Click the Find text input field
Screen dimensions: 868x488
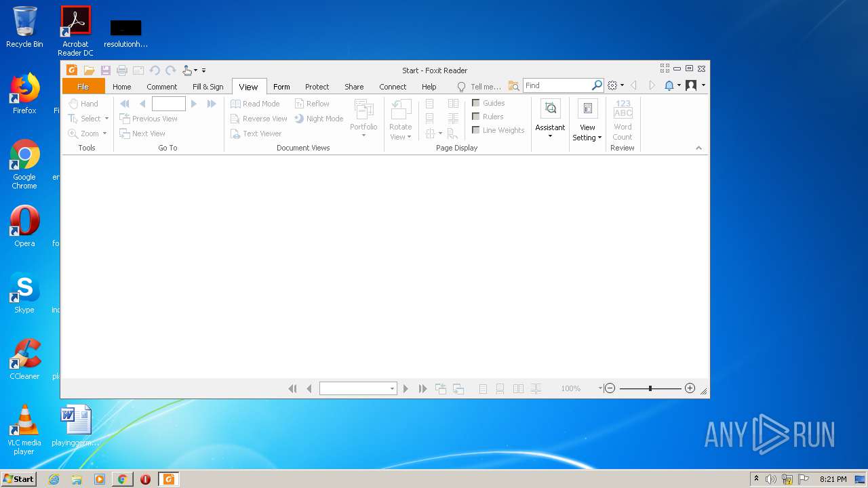click(x=557, y=85)
